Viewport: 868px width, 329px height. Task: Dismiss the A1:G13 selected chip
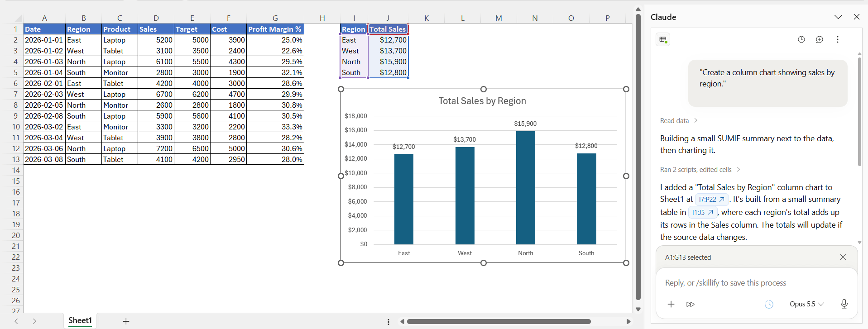point(843,257)
